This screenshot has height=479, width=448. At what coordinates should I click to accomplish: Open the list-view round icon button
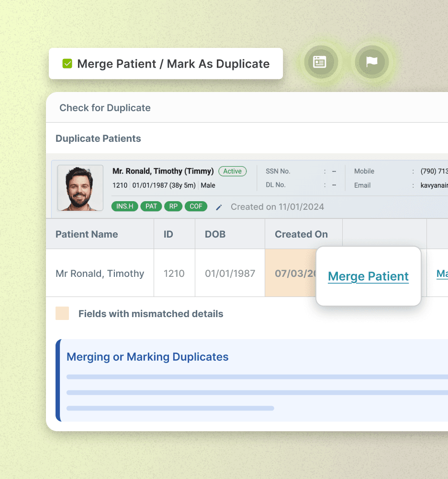[321, 62]
